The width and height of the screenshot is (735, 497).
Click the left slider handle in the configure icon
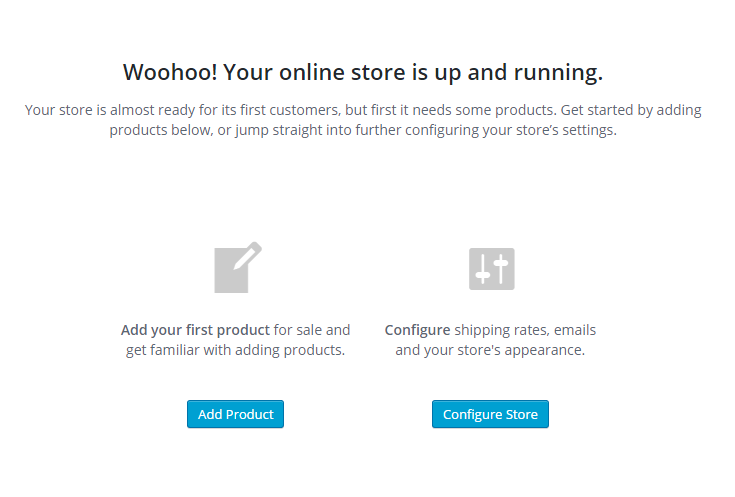pos(483,274)
